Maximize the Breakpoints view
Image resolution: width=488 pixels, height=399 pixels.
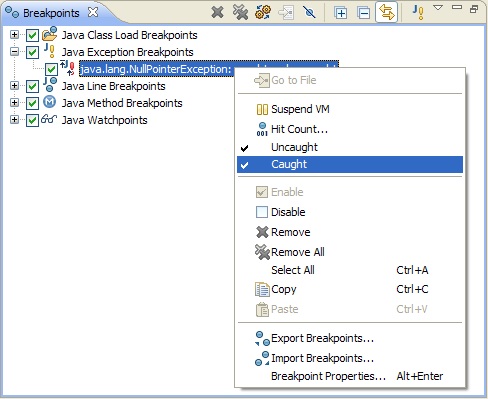tap(474, 9)
